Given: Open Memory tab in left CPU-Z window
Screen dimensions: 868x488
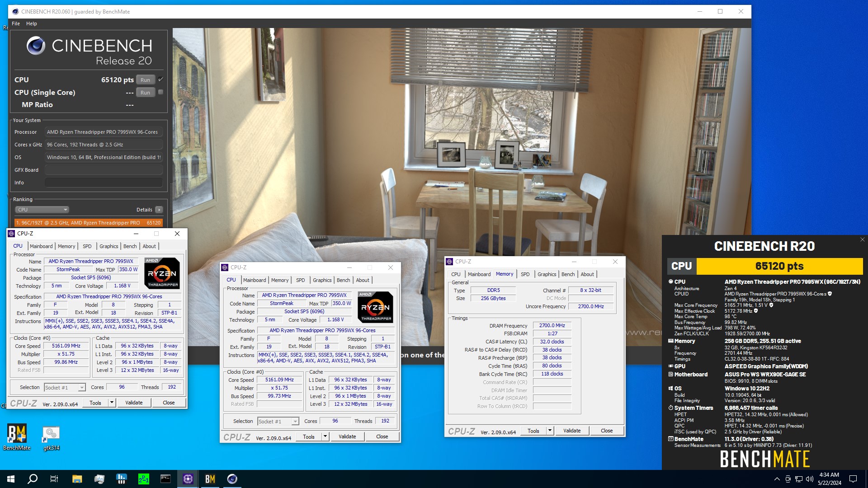Looking at the screenshot, I should pos(66,246).
